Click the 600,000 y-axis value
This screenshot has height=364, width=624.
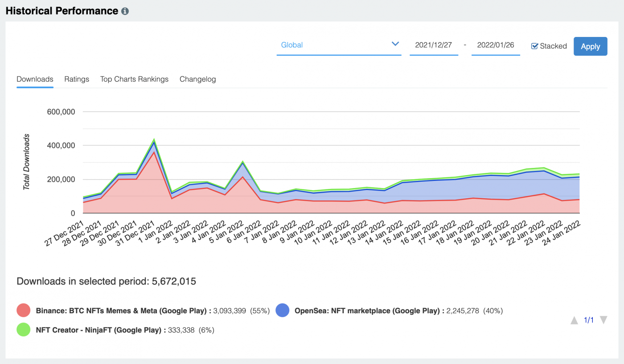tap(61, 112)
